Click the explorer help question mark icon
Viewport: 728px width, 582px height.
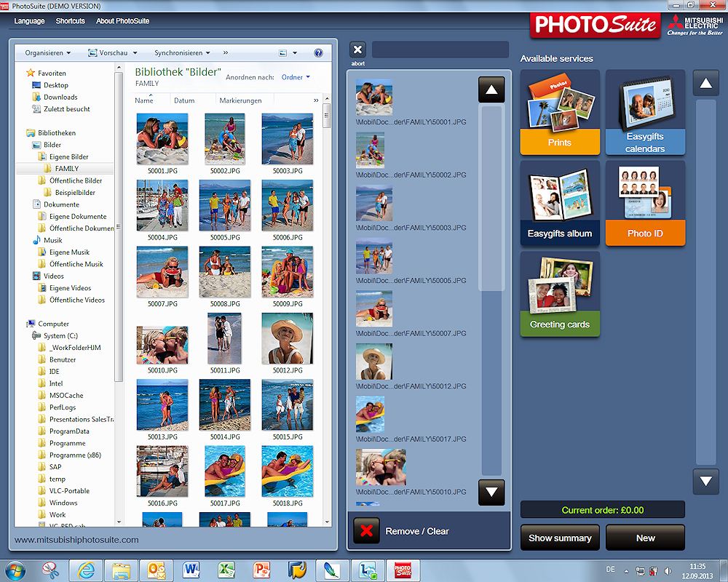point(318,53)
